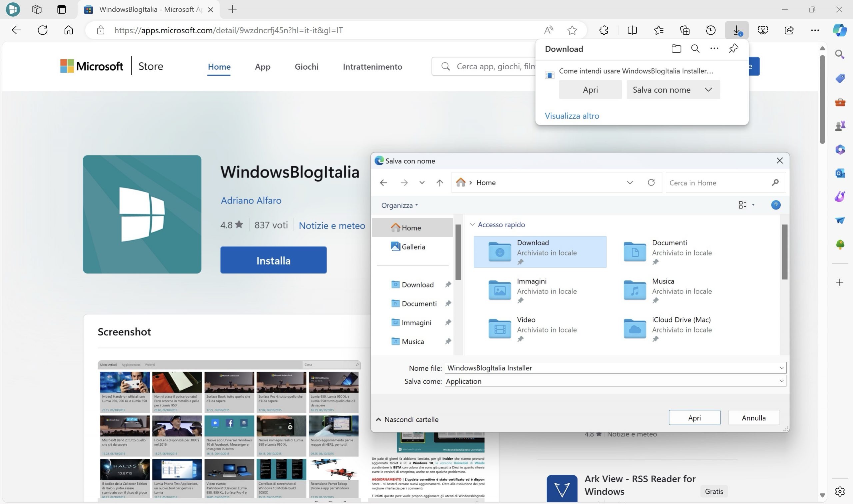Open more options in Download panel
The image size is (853, 504).
click(714, 49)
